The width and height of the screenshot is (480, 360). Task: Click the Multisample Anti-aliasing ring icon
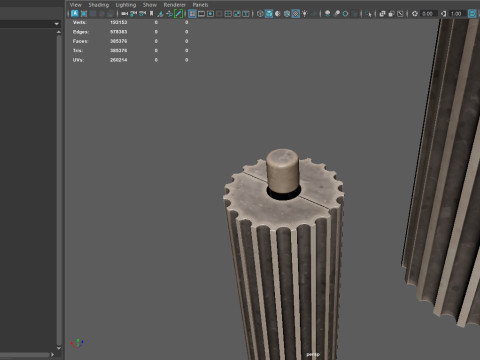click(345, 13)
